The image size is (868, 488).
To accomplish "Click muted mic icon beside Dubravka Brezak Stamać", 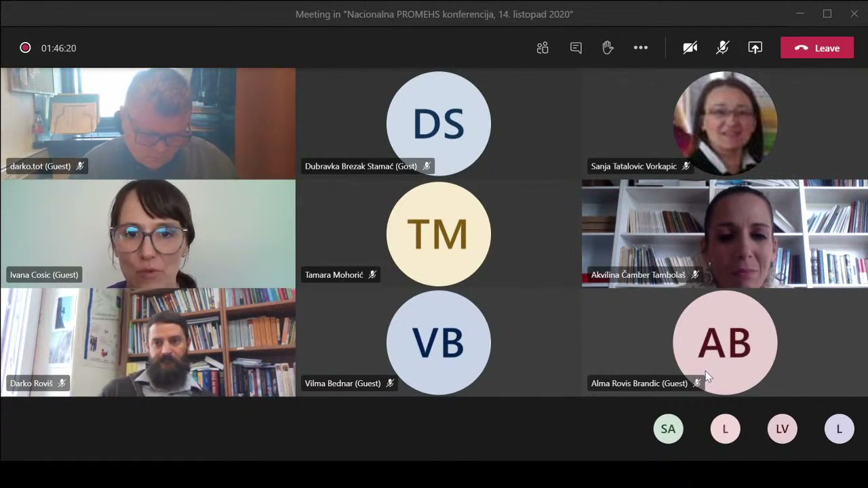I will (x=427, y=166).
